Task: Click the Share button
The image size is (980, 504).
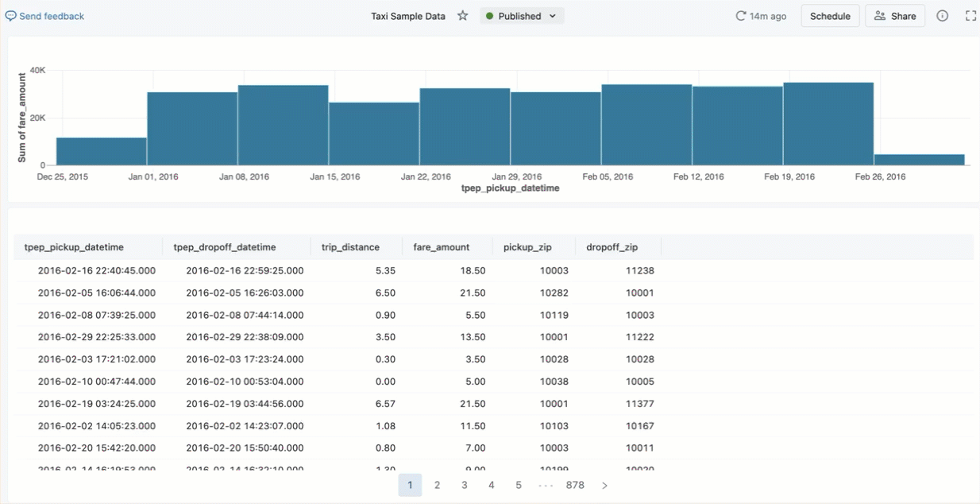Action: pyautogui.click(x=895, y=16)
